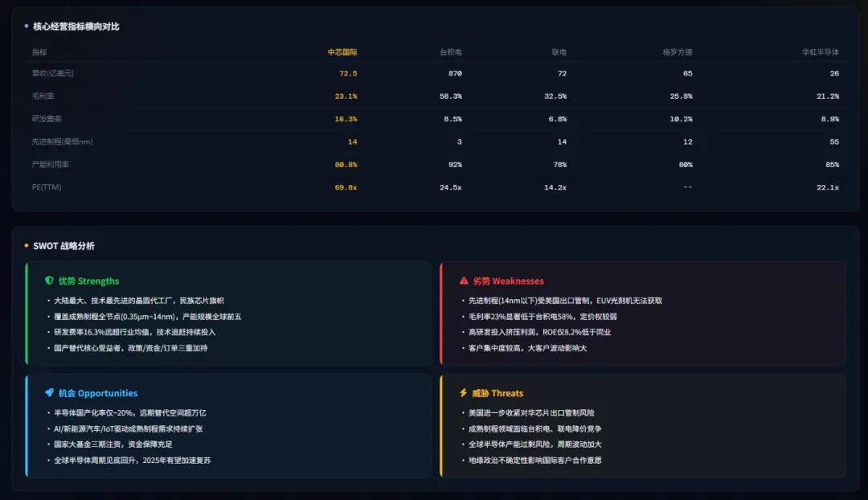Click the 中芯国际 column header
Screen dimensions: 868x500
point(342,52)
